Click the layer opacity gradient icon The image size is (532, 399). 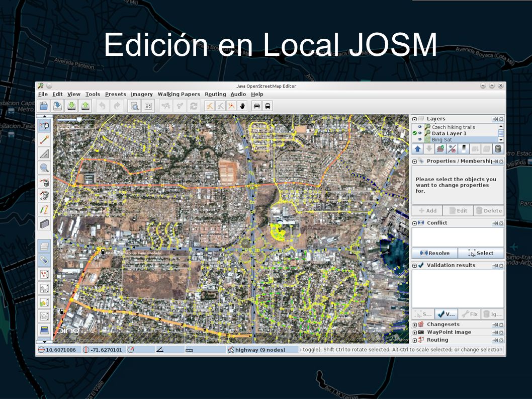pyautogui.click(x=464, y=149)
